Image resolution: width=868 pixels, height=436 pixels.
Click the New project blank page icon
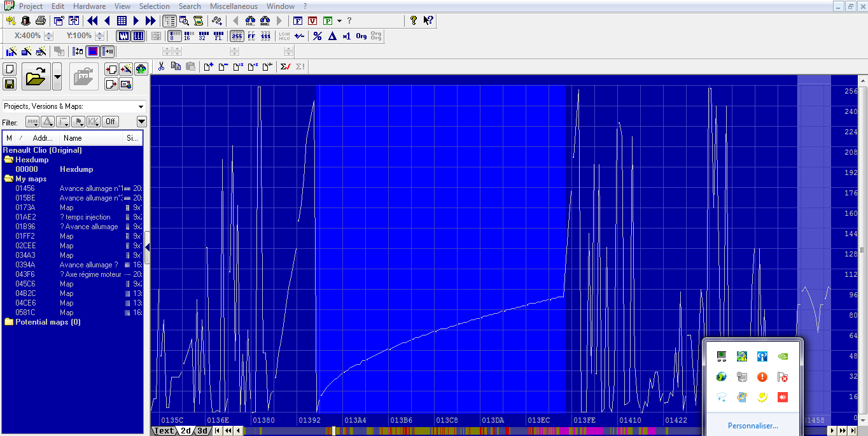pyautogui.click(x=10, y=69)
